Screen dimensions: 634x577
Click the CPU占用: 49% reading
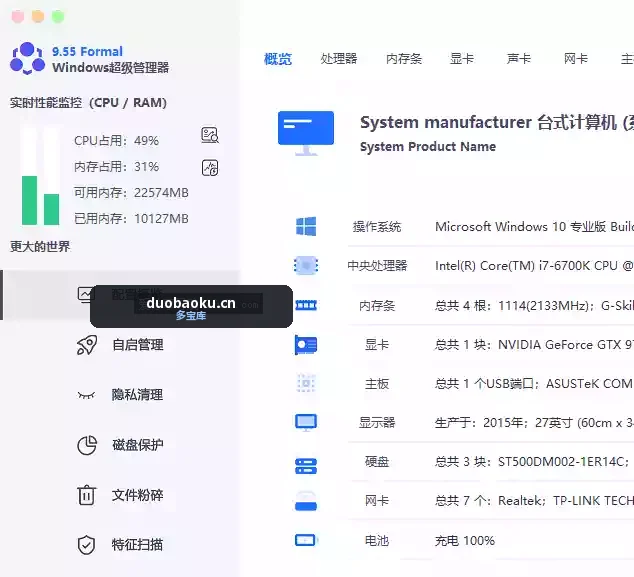116,141
